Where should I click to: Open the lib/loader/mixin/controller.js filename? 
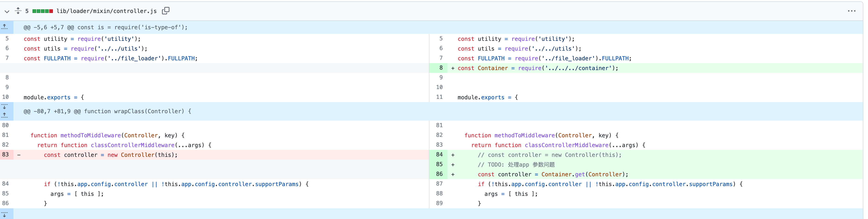tap(106, 11)
